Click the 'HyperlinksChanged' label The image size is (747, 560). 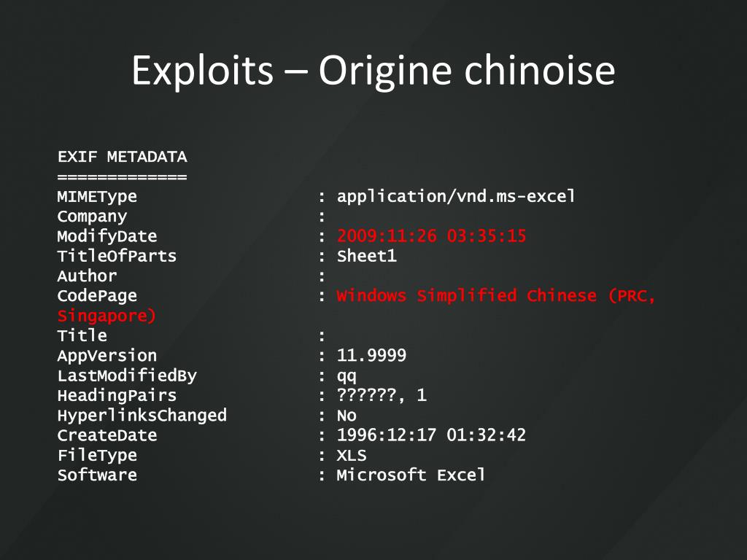coord(142,415)
